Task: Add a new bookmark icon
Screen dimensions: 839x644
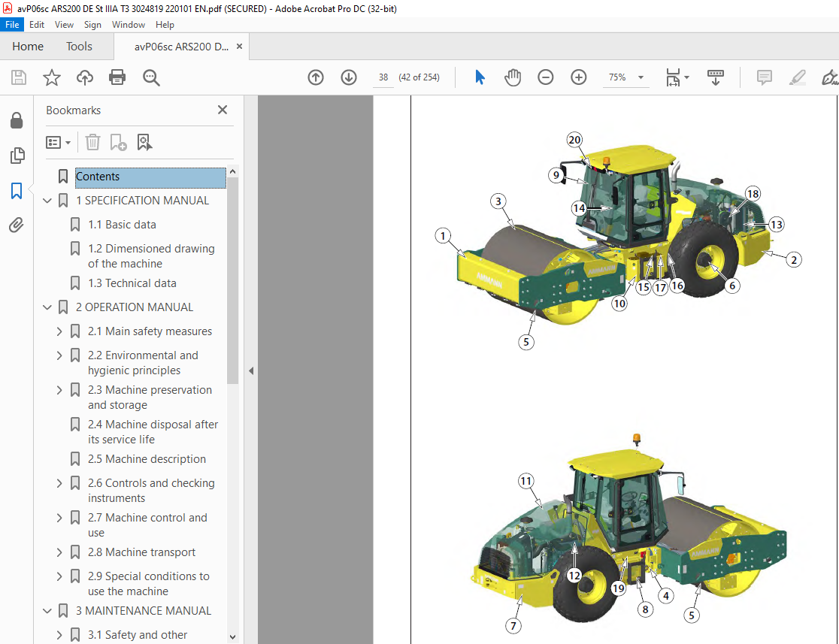Action: tap(118, 142)
